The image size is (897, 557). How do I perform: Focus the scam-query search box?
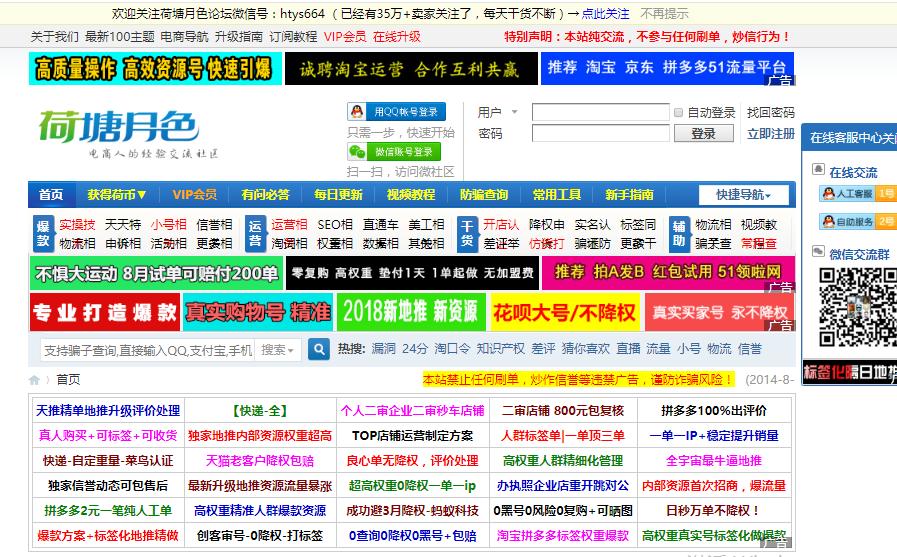click(148, 350)
